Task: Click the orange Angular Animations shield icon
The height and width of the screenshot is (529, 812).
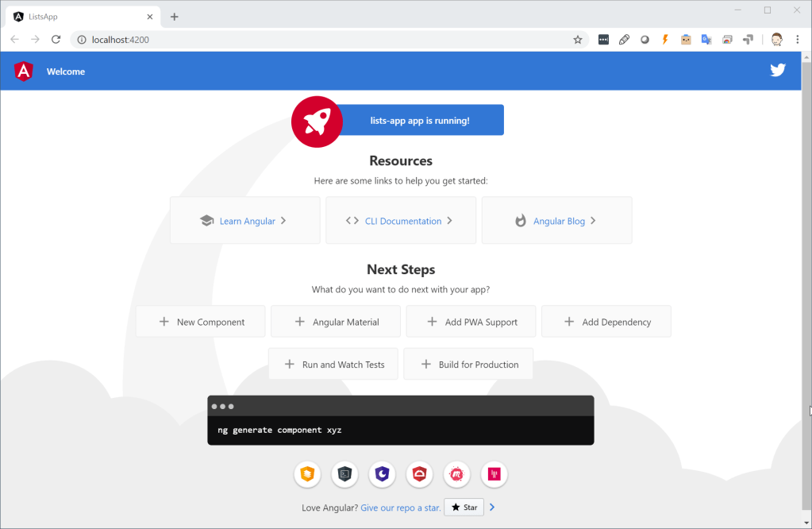Action: pos(307,474)
